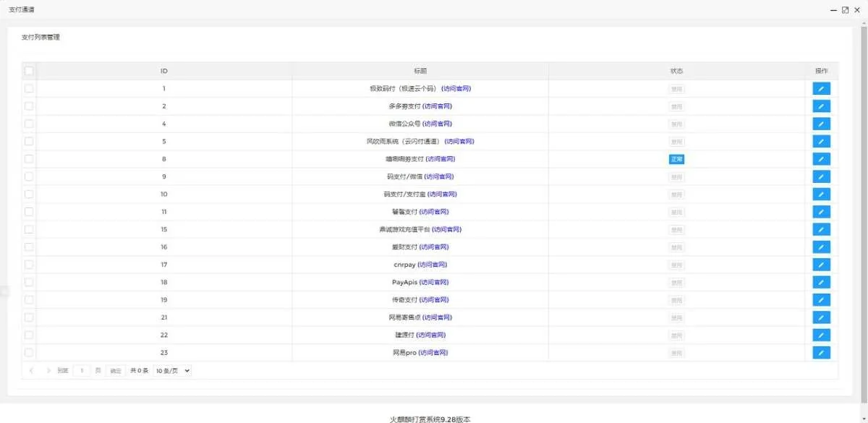Viewport: 868px width, 423px height.
Task: Click edit button for ID 19 row
Action: coord(821,300)
